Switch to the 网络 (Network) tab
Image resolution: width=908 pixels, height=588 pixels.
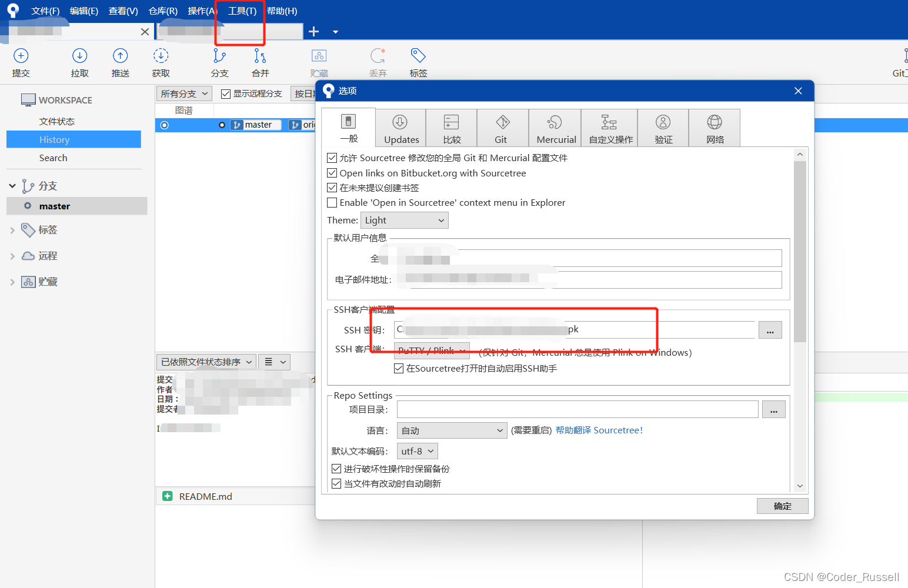[x=715, y=128]
